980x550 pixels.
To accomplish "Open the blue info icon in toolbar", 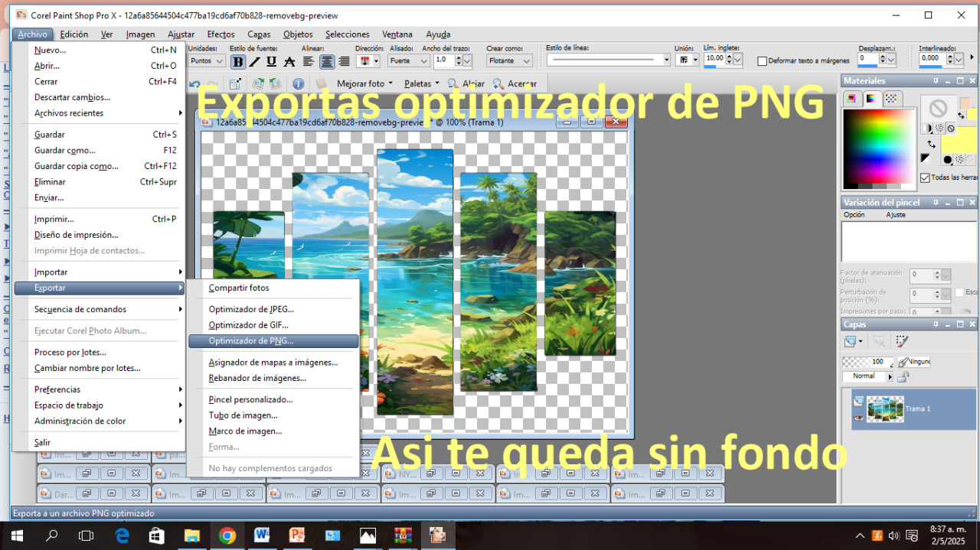I will [299, 84].
